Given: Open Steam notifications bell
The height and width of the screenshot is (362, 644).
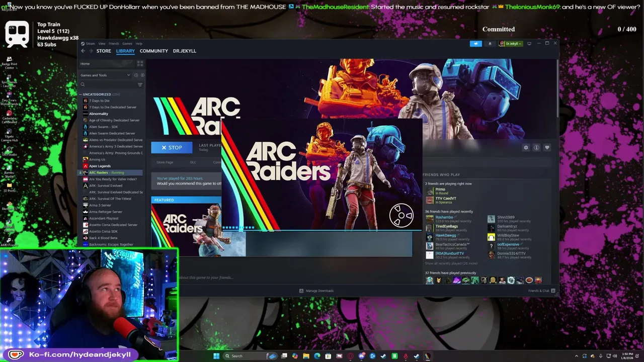Looking at the screenshot, I should coord(490,44).
